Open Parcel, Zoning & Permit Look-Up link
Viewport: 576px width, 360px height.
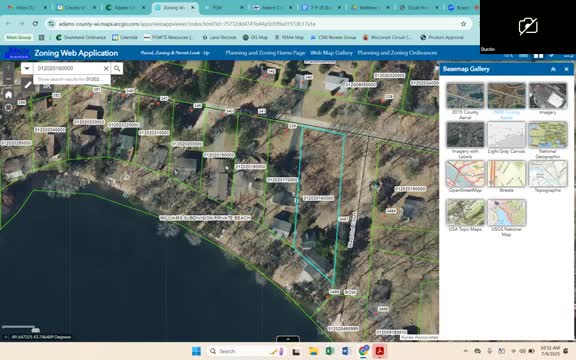(x=175, y=53)
